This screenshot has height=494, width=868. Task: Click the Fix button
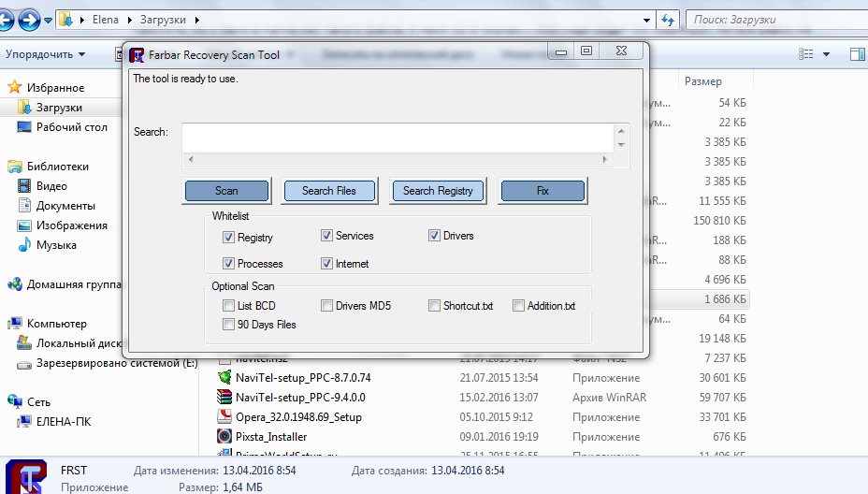pos(542,191)
